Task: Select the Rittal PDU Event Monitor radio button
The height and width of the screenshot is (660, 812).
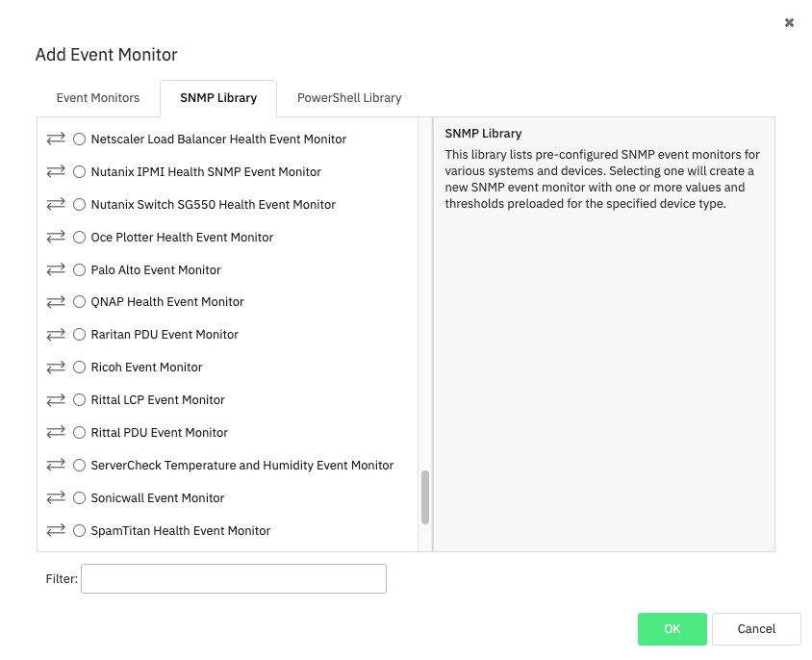Action: (79, 432)
